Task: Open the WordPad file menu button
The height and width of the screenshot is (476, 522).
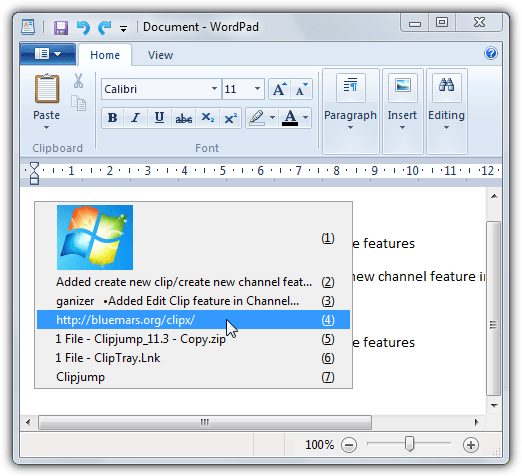Action: [x=48, y=54]
